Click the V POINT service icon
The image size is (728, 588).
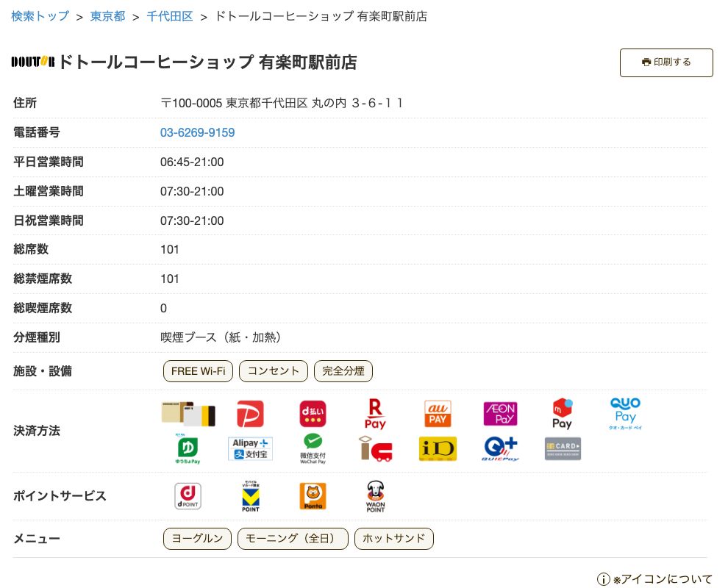click(251, 496)
